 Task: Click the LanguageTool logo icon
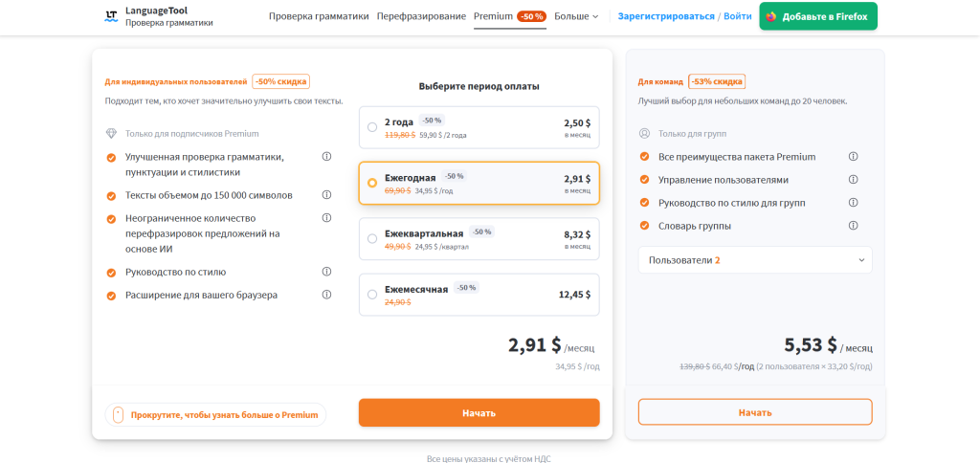(x=111, y=16)
